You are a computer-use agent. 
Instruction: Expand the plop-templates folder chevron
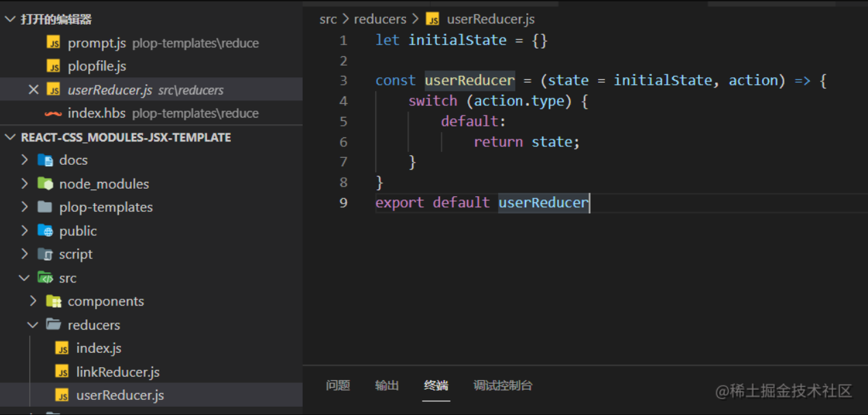click(25, 206)
